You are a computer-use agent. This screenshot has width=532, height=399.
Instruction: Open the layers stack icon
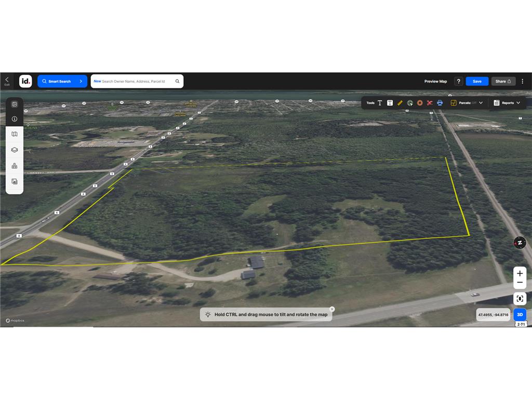coord(14,150)
